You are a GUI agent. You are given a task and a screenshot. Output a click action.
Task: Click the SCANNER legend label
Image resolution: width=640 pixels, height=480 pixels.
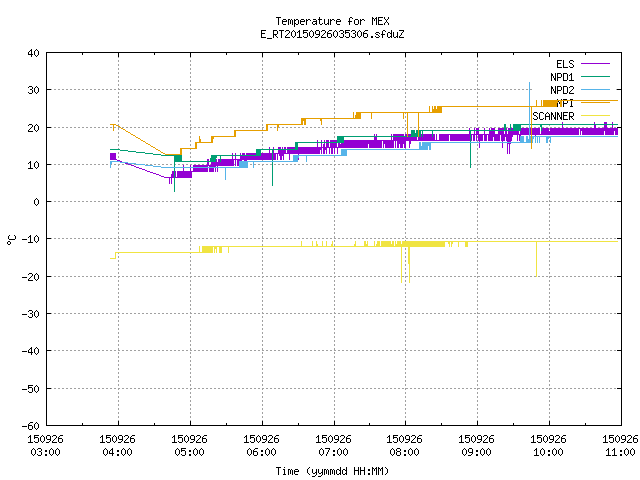coord(553,116)
